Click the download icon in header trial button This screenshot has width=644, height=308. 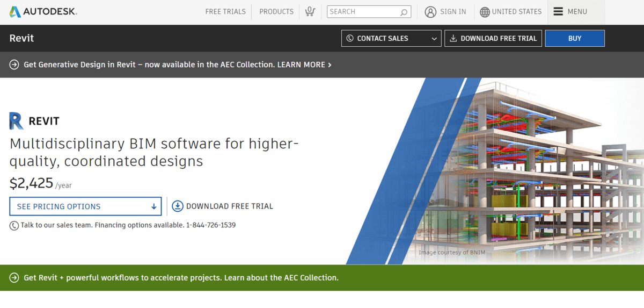(x=453, y=38)
